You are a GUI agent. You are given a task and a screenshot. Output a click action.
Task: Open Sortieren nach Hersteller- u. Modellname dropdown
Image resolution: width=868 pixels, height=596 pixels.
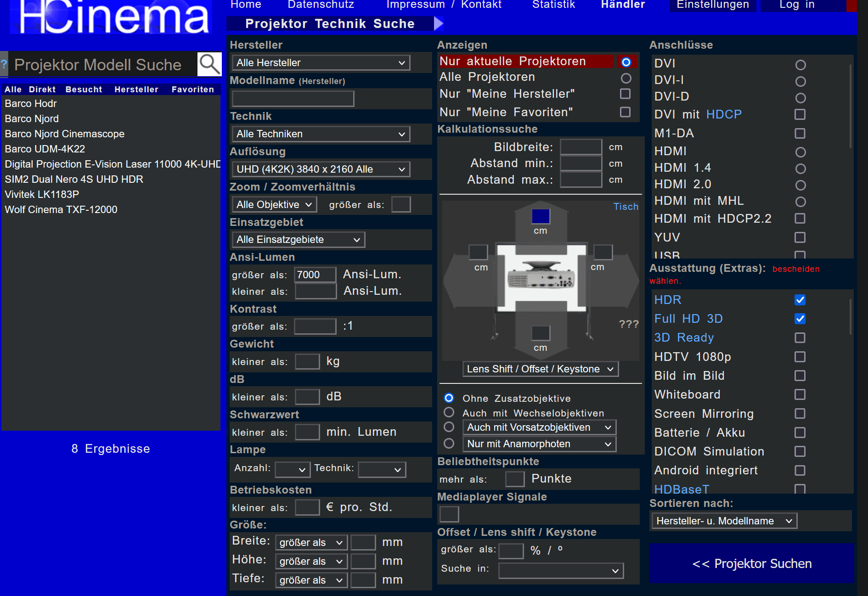724,521
